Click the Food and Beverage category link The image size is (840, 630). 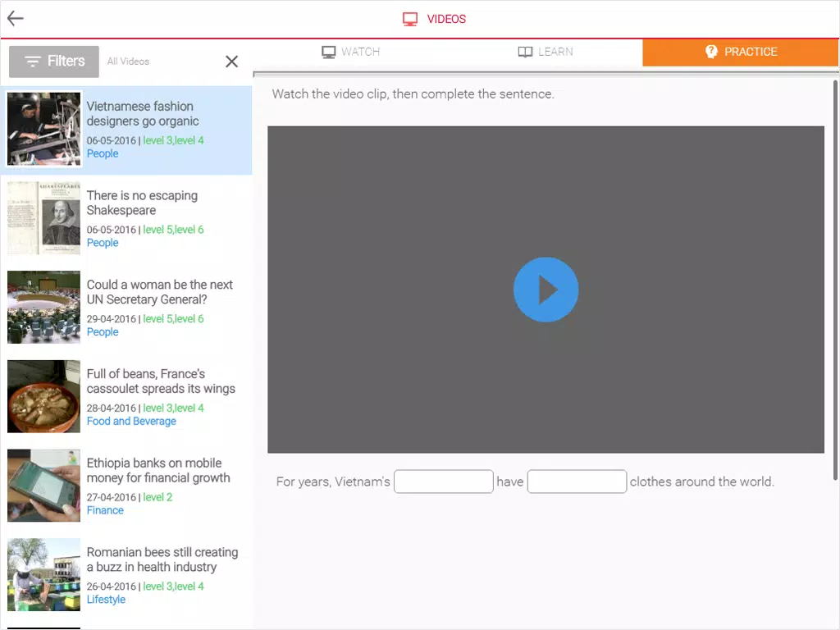tap(131, 421)
